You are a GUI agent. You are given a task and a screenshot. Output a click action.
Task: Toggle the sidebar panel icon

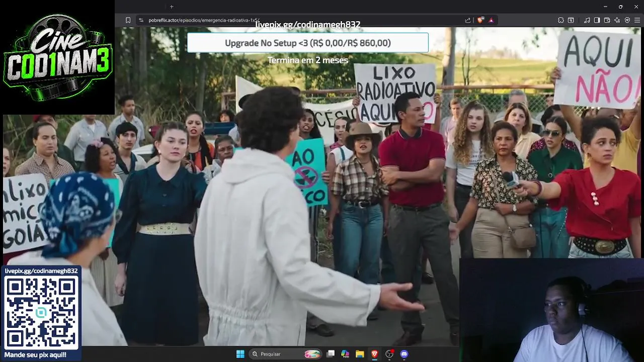pos(597,20)
